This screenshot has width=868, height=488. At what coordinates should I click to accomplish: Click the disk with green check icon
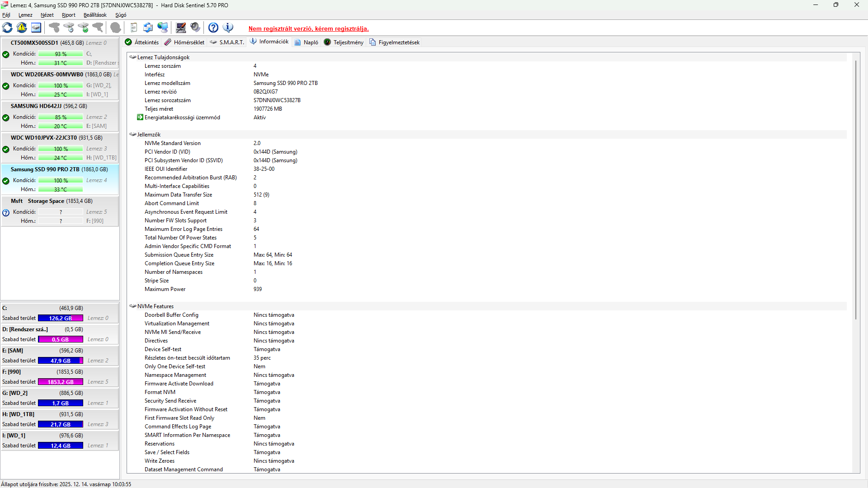[84, 28]
